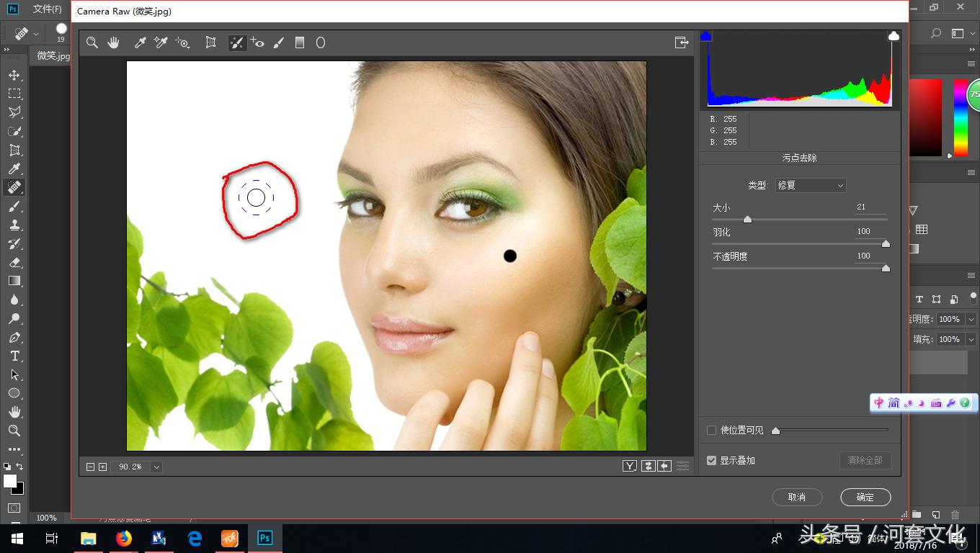980x553 pixels.
Task: Select the Adjustment Brush tool
Action: pos(279,42)
